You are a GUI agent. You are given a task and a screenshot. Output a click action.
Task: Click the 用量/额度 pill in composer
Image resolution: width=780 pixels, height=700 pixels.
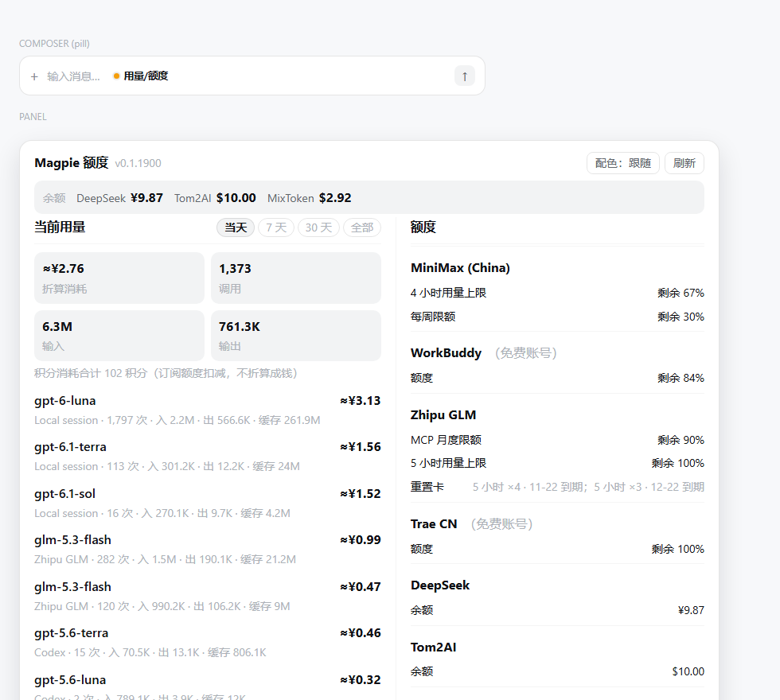(x=141, y=76)
